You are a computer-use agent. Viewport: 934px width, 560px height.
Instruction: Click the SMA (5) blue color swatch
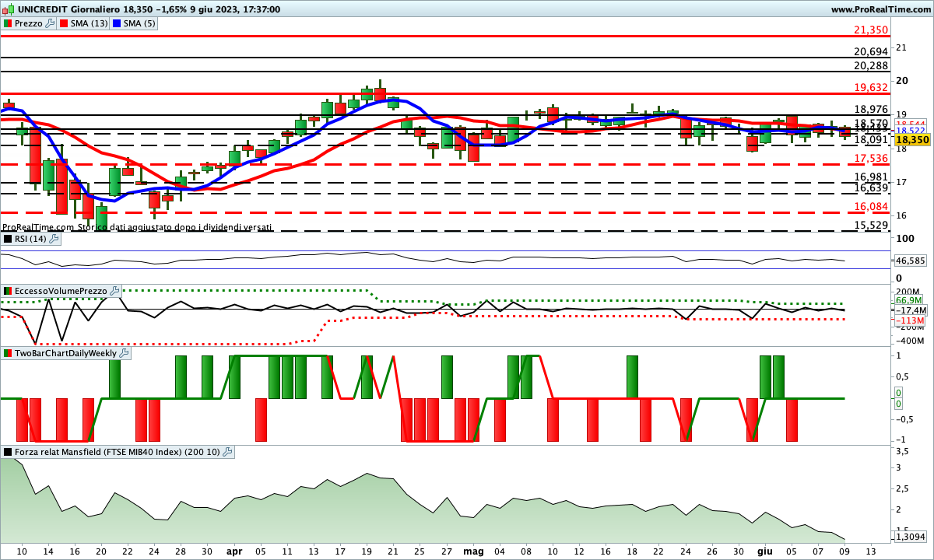117,23
